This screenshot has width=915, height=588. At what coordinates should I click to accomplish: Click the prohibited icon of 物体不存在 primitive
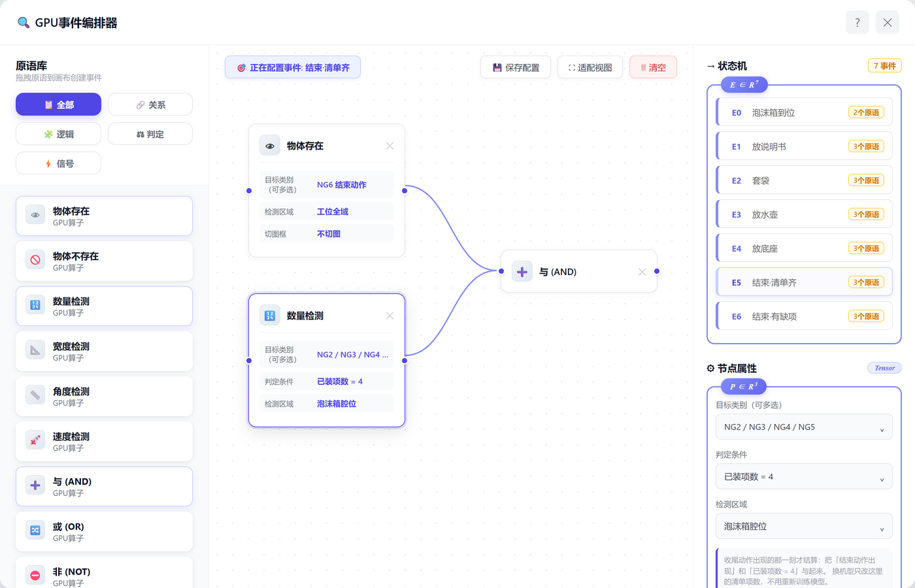pos(35,259)
